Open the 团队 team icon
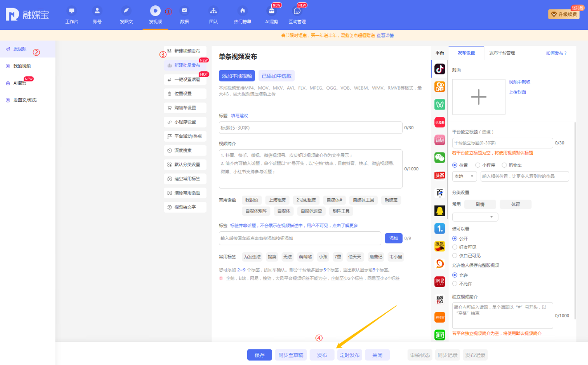The height and width of the screenshot is (365, 588). pos(213,10)
